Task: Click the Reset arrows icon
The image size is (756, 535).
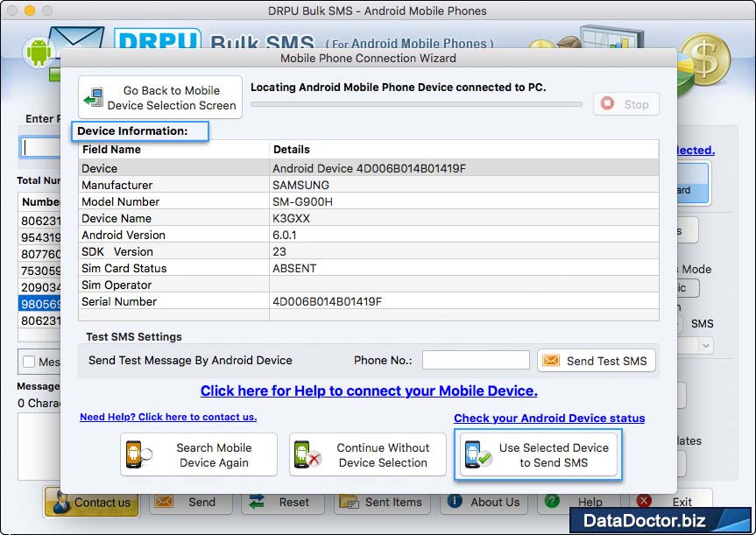Action: [257, 502]
